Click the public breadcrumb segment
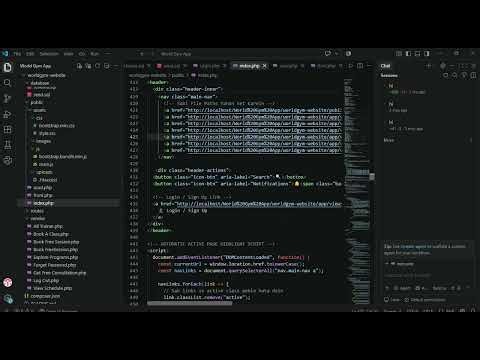Viewport: 480px width, 360px height. (x=177, y=75)
